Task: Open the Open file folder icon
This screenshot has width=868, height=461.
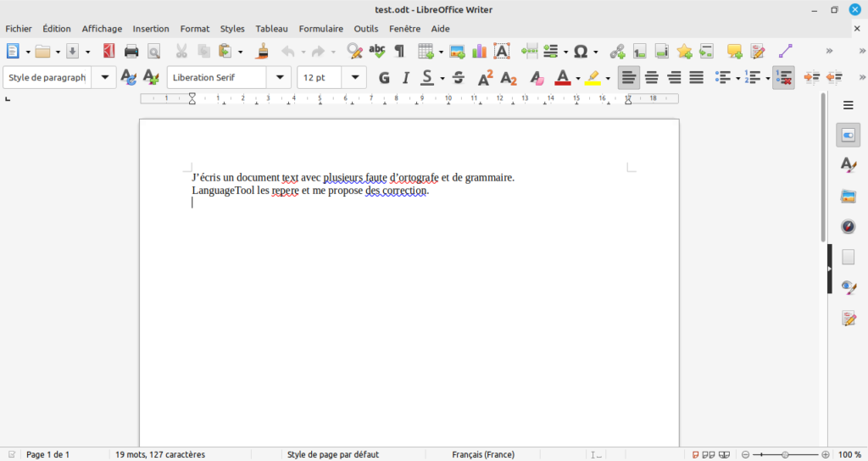Action: coord(42,52)
